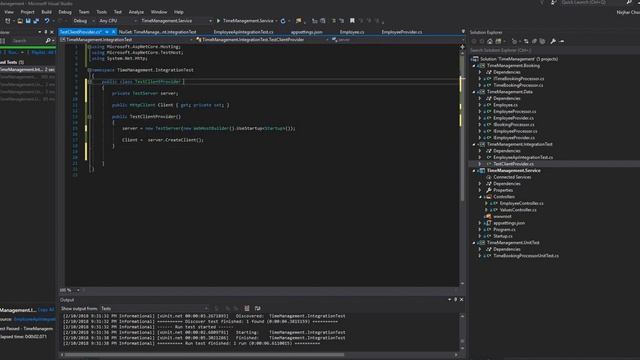Click the Search Solution Explorer field
The width and height of the screenshot is (640, 360).
point(553,50)
